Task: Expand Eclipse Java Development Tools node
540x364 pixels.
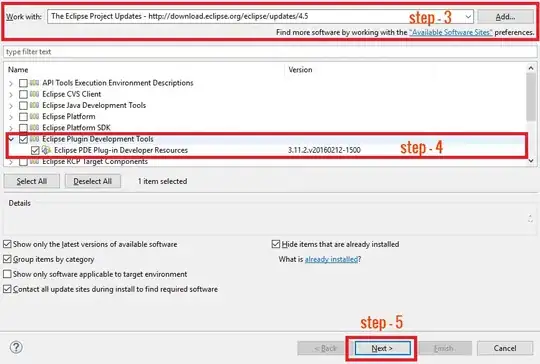Action: [11, 106]
